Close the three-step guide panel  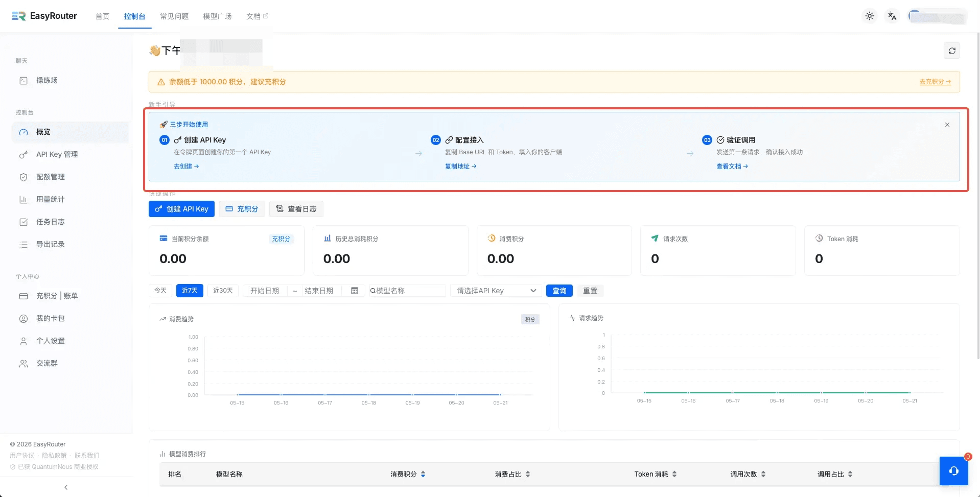947,125
